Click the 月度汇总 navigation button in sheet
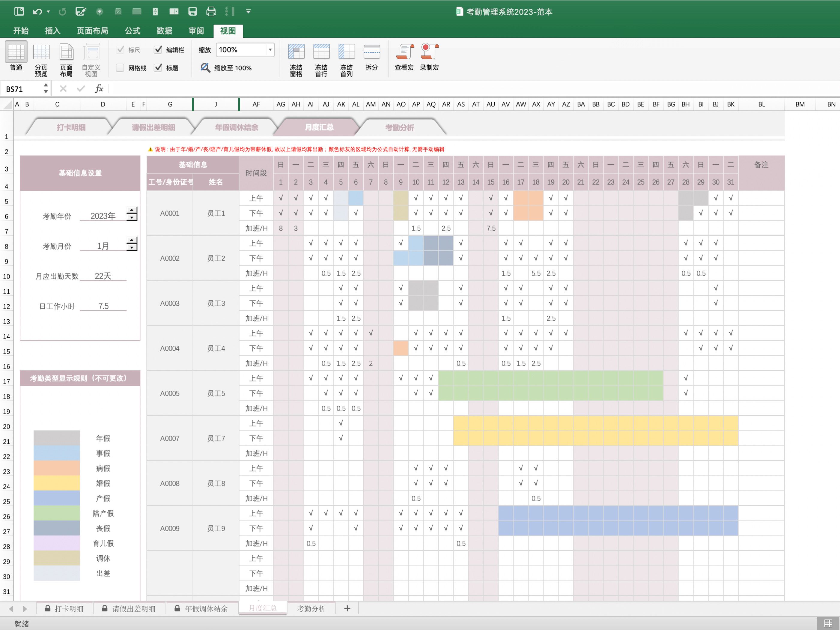Viewport: 840px width, 630px height. 319,127
